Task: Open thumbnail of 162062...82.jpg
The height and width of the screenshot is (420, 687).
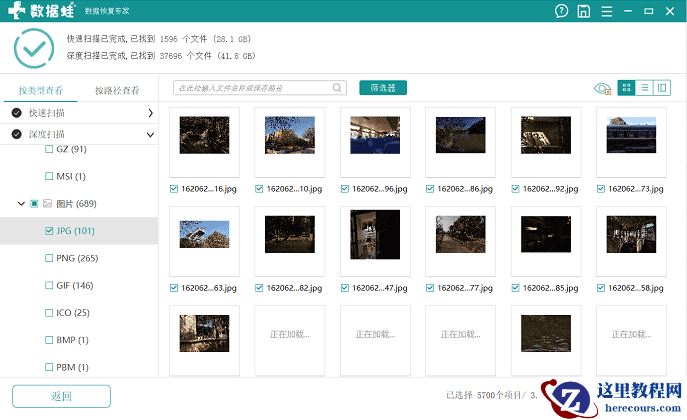Action: click(290, 234)
